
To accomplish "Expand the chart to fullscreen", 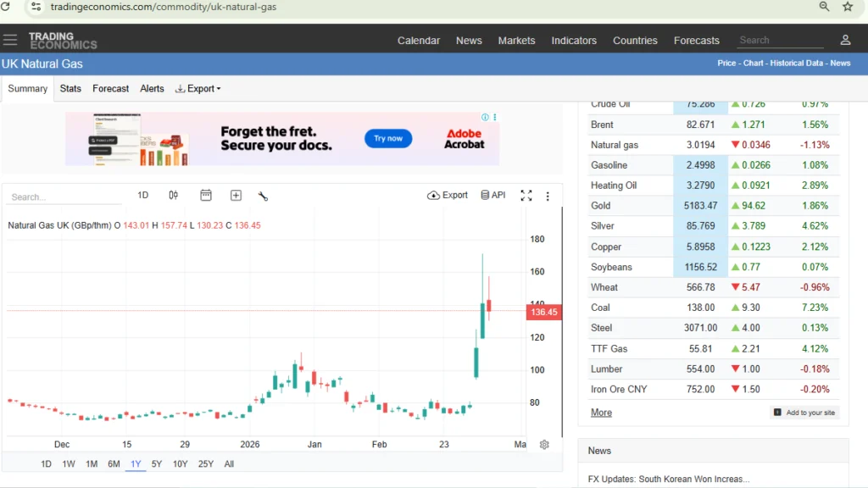I will click(526, 195).
